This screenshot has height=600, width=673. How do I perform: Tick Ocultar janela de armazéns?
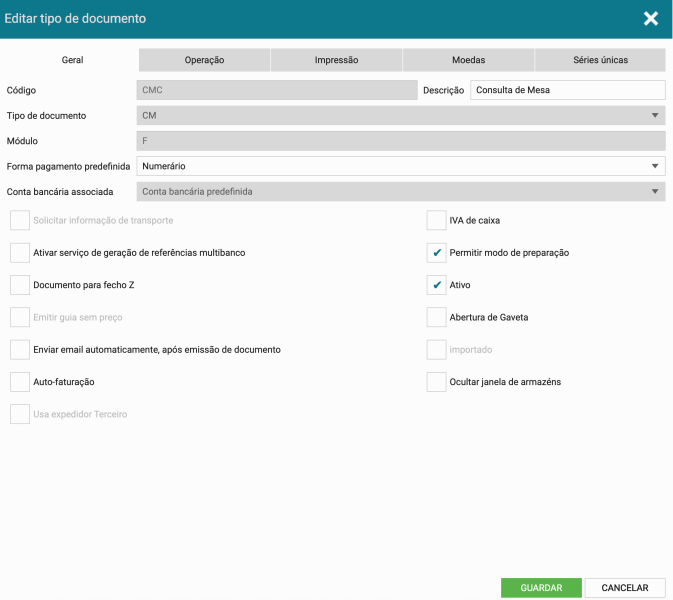click(436, 382)
